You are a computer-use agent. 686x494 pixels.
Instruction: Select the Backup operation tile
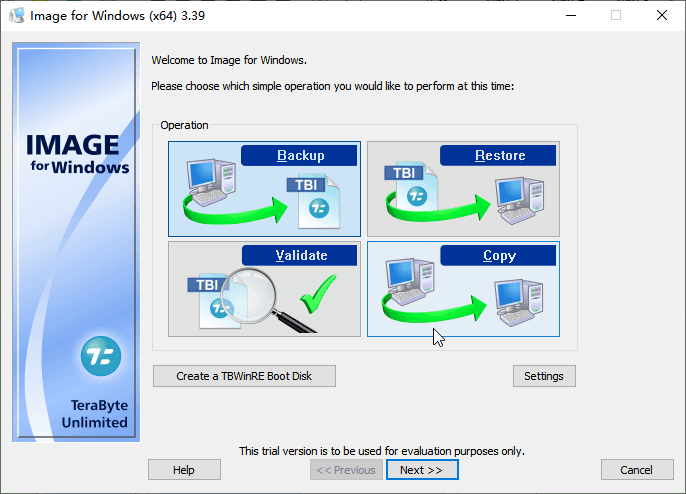click(264, 189)
